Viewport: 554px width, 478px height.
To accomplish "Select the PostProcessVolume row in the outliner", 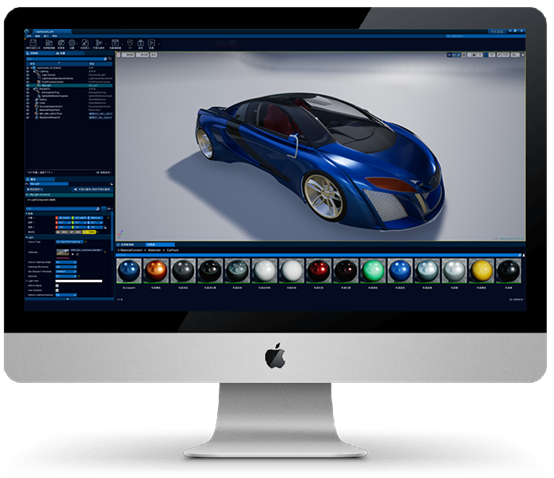I will pos(70,82).
